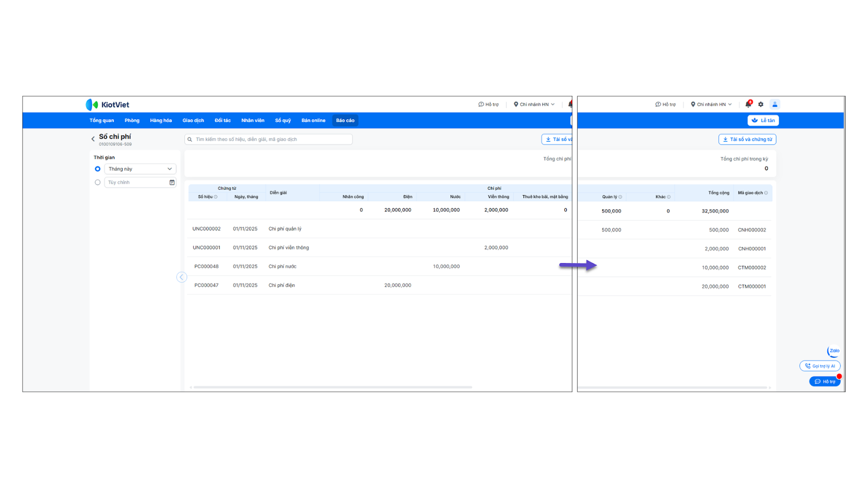Click the Chi phí quản lý description

point(285,229)
